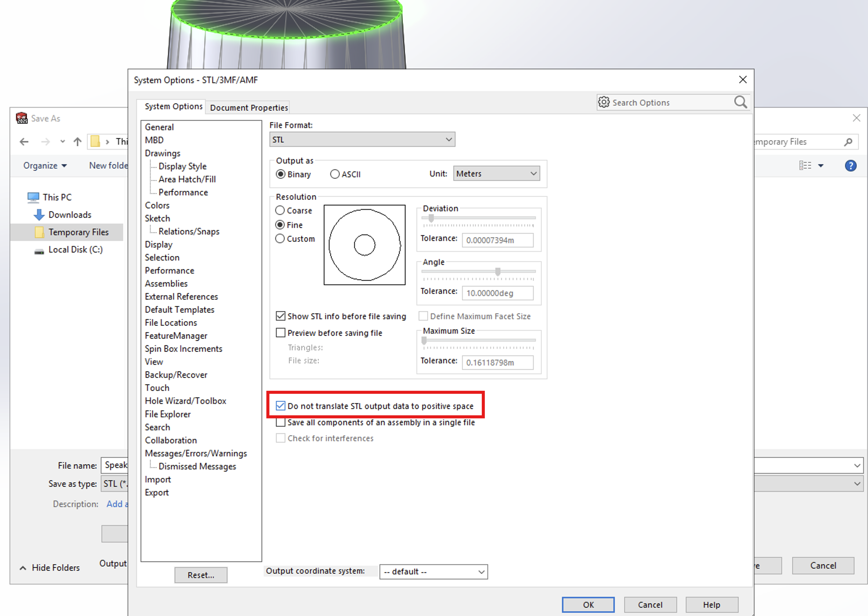Open the File Format dropdown
Screen dimensions: 868x616
coord(362,139)
